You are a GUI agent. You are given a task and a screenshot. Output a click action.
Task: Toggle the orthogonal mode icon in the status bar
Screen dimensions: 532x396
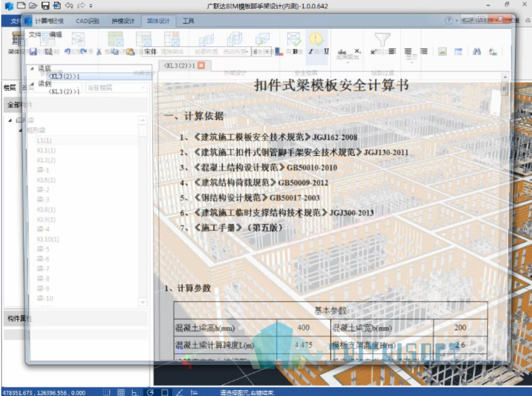point(135,392)
